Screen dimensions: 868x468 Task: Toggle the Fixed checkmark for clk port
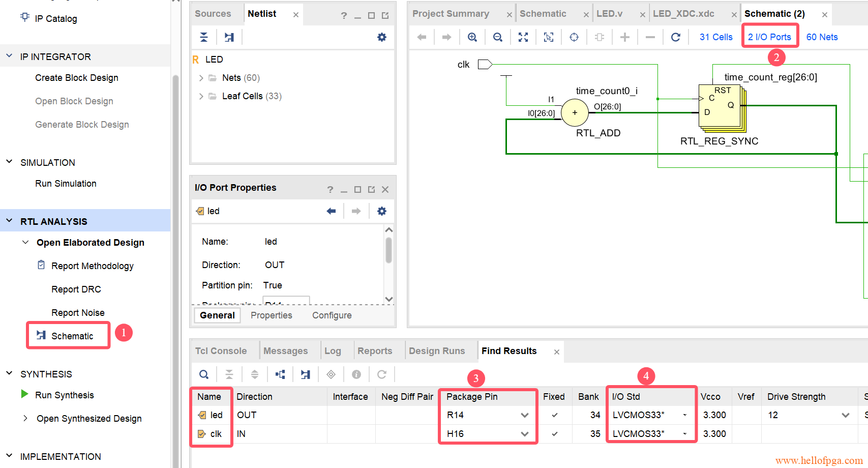554,434
